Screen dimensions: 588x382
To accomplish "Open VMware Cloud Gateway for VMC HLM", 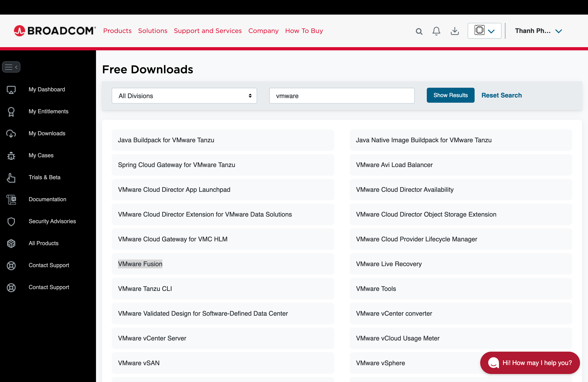I will pyautogui.click(x=223, y=239).
